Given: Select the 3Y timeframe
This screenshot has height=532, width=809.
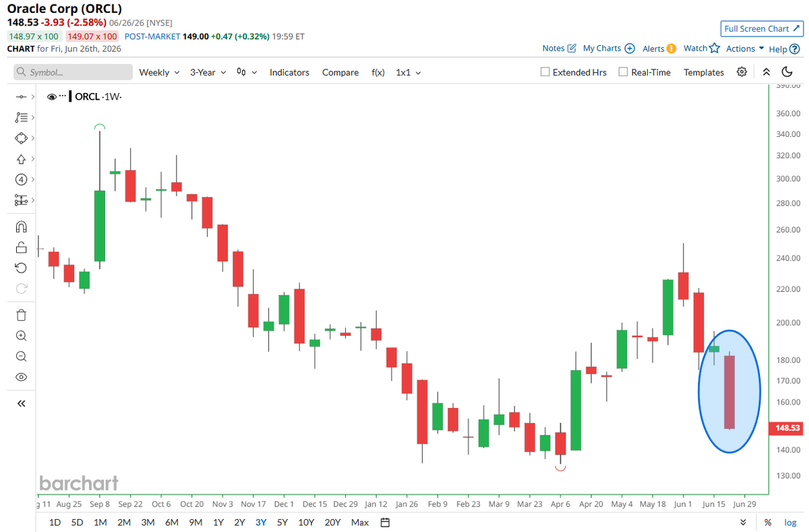Looking at the screenshot, I should pyautogui.click(x=260, y=522).
